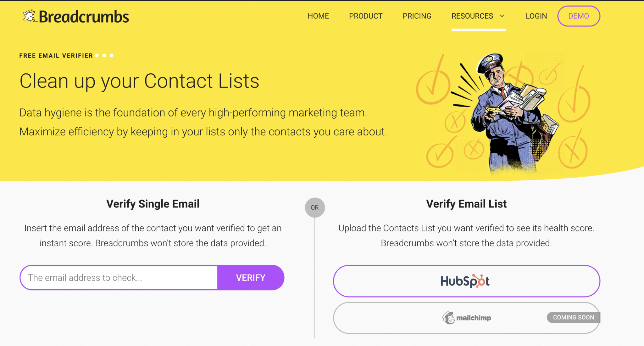Click the gray OR divider circle
Image resolution: width=644 pixels, height=346 pixels.
click(x=315, y=207)
